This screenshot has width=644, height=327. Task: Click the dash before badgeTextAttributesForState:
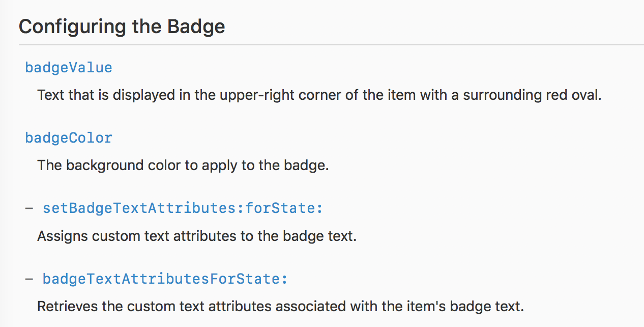[30, 279]
